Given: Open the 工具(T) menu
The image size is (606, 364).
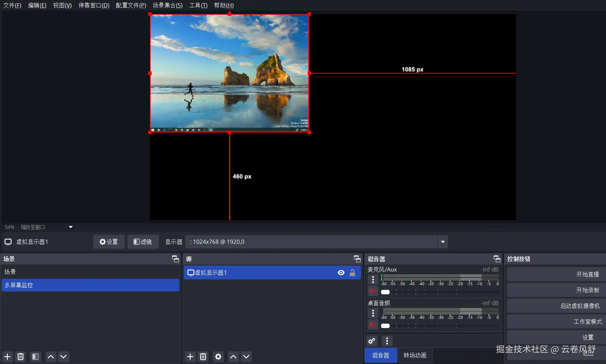Looking at the screenshot, I should tap(198, 5).
